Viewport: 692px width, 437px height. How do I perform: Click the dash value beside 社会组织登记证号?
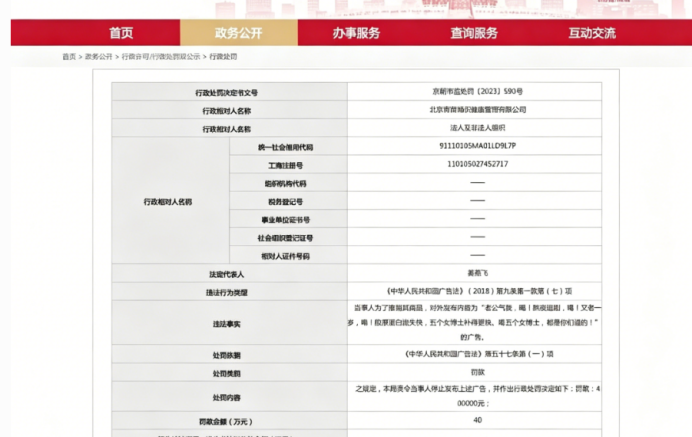coord(478,237)
